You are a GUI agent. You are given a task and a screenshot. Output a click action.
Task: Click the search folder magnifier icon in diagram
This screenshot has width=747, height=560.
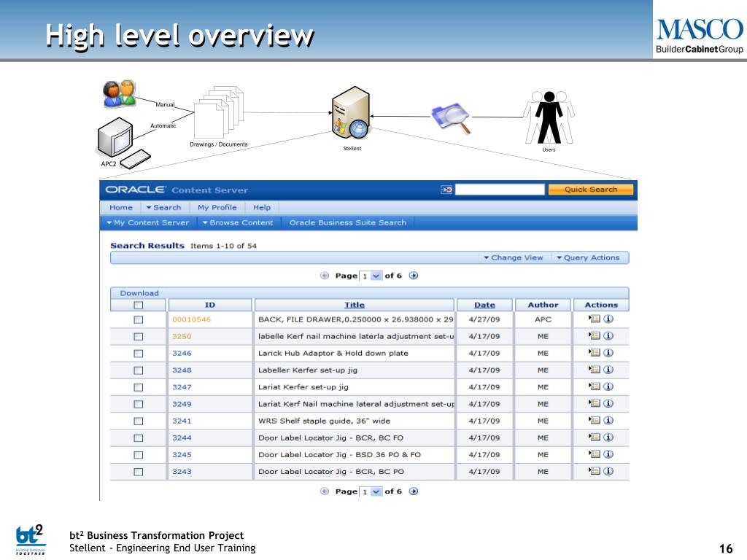451,117
